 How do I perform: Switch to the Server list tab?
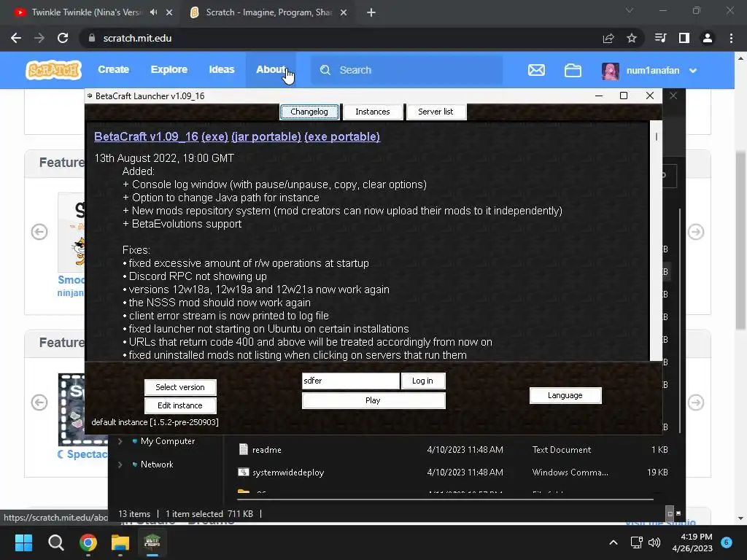[x=436, y=112]
